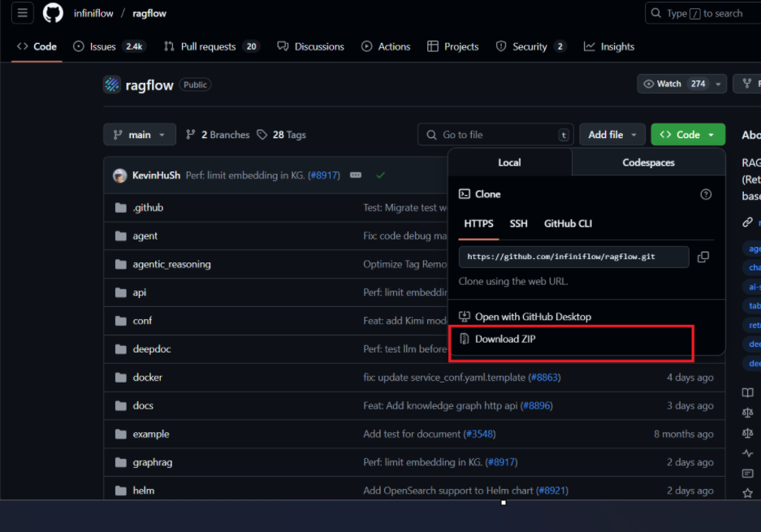Toggle the green Code dropdown button

click(688, 135)
